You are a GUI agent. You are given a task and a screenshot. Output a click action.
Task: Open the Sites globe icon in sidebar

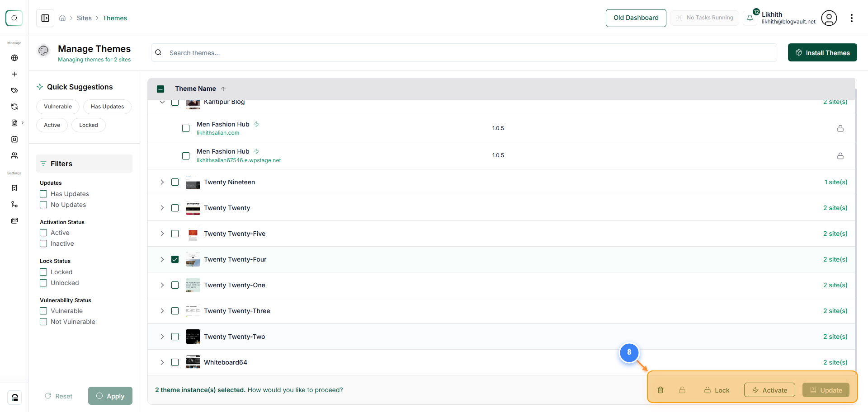tap(14, 58)
